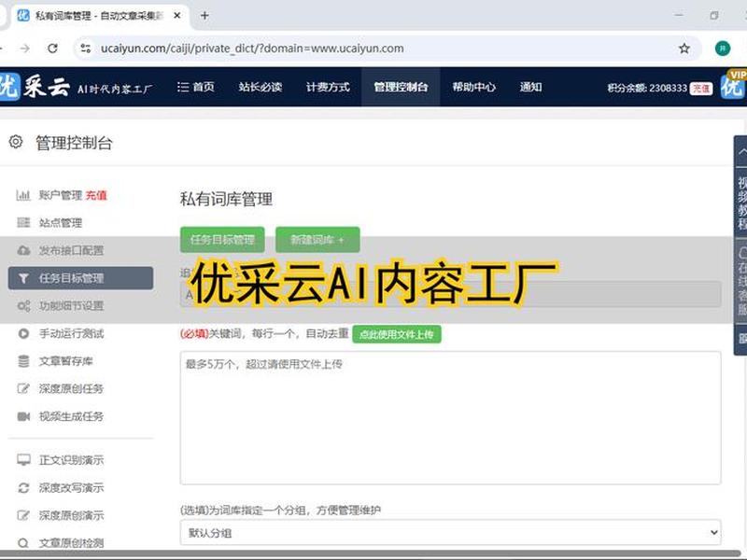Open the browser profile avatar

[x=722, y=49]
